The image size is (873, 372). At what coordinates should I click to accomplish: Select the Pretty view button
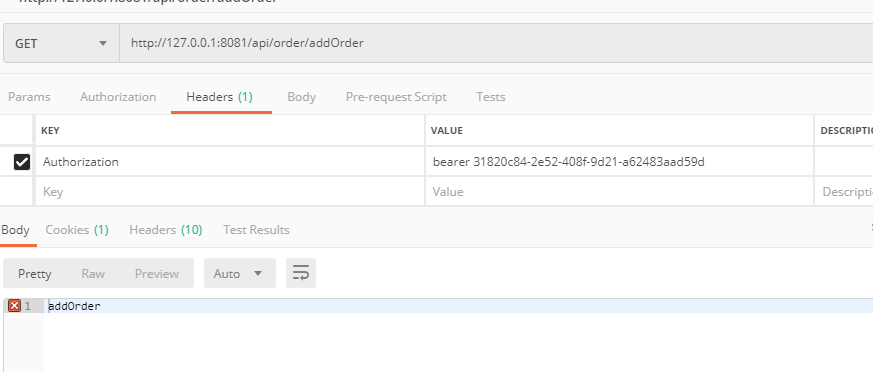35,273
